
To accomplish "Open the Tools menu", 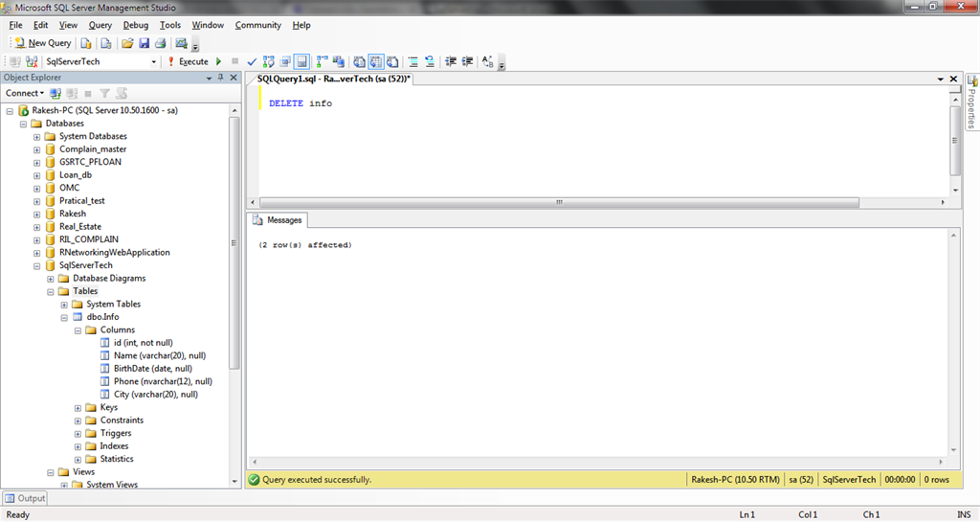I will click(x=170, y=25).
